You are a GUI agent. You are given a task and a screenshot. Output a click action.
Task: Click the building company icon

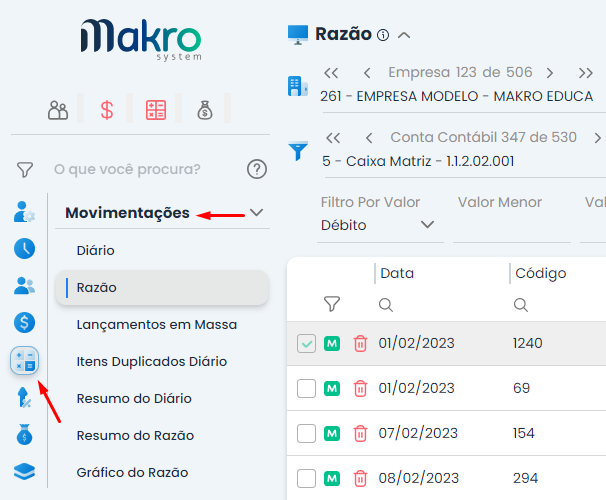[298, 86]
